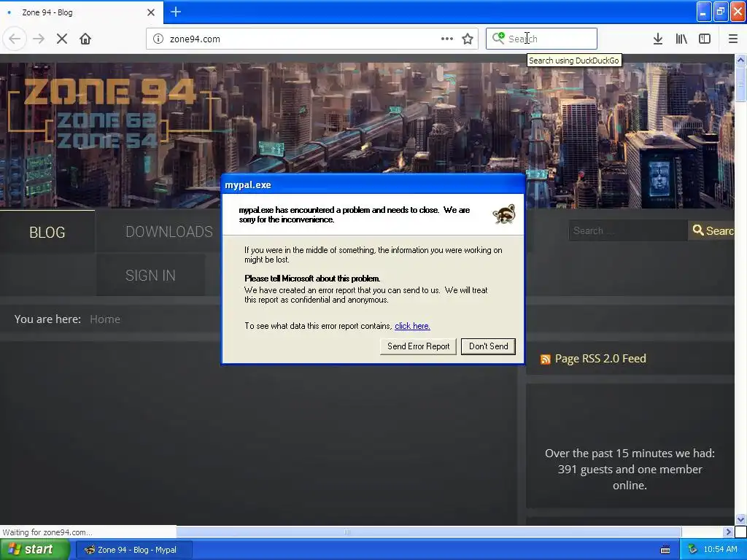Viewport: 747px width, 560px height.
Task: Go back with the back arrow
Action: 15,39
